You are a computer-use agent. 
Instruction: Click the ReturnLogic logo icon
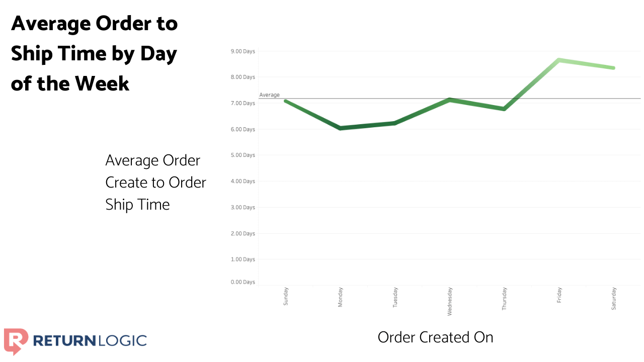(x=16, y=341)
